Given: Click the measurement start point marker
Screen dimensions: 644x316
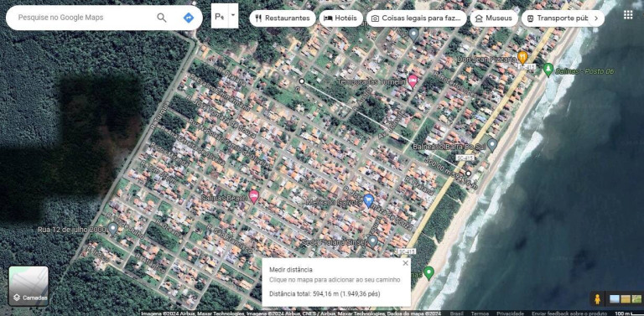Looking at the screenshot, I should pos(302,81).
